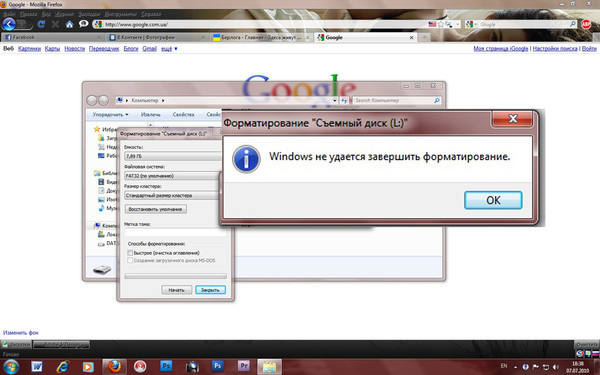The height and width of the screenshot is (375, 600).
Task: Open the Переводчик link on Google
Action: [104, 49]
